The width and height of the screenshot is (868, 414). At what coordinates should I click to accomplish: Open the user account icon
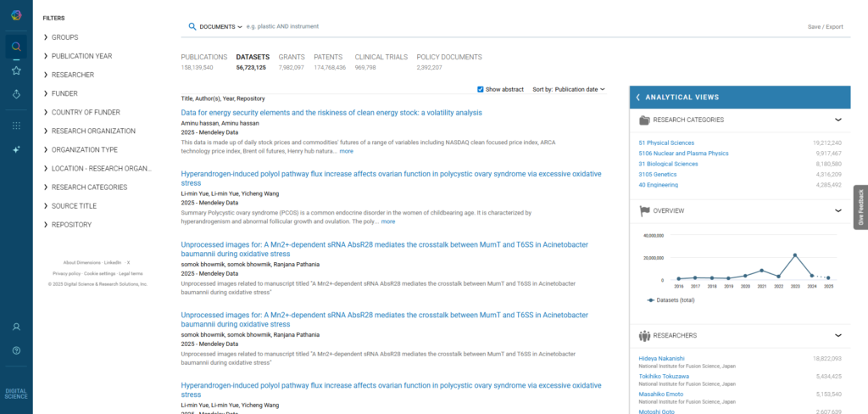(x=16, y=327)
